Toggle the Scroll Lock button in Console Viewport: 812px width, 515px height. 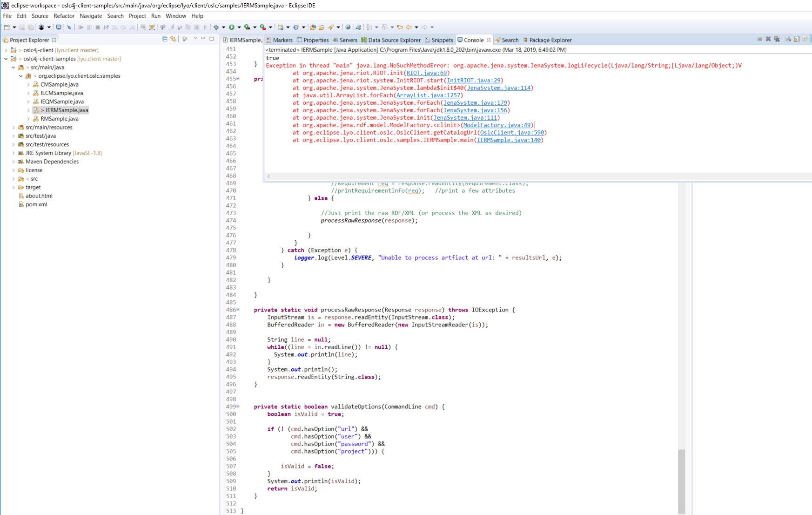click(x=797, y=39)
